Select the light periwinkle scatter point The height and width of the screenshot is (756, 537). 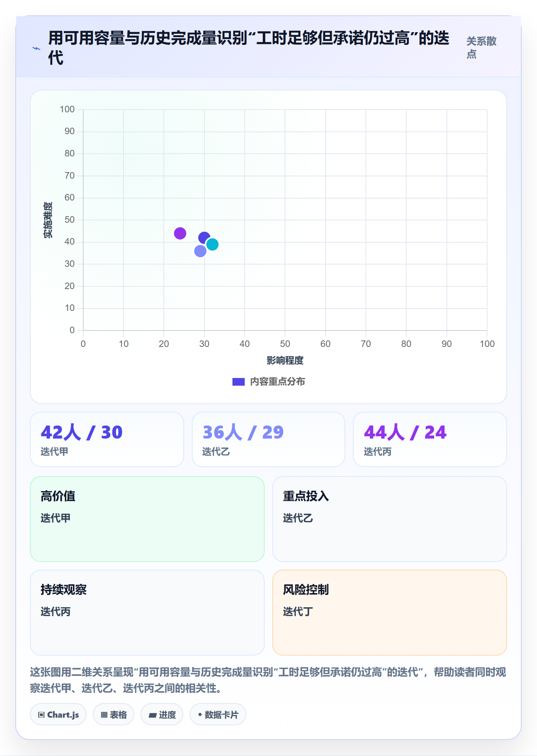200,251
